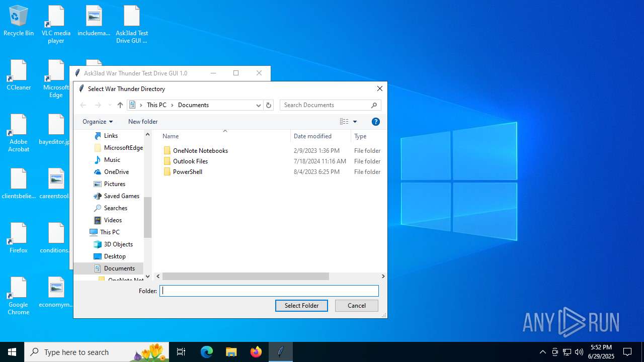Launch VLC media player shortcut

pos(56,25)
